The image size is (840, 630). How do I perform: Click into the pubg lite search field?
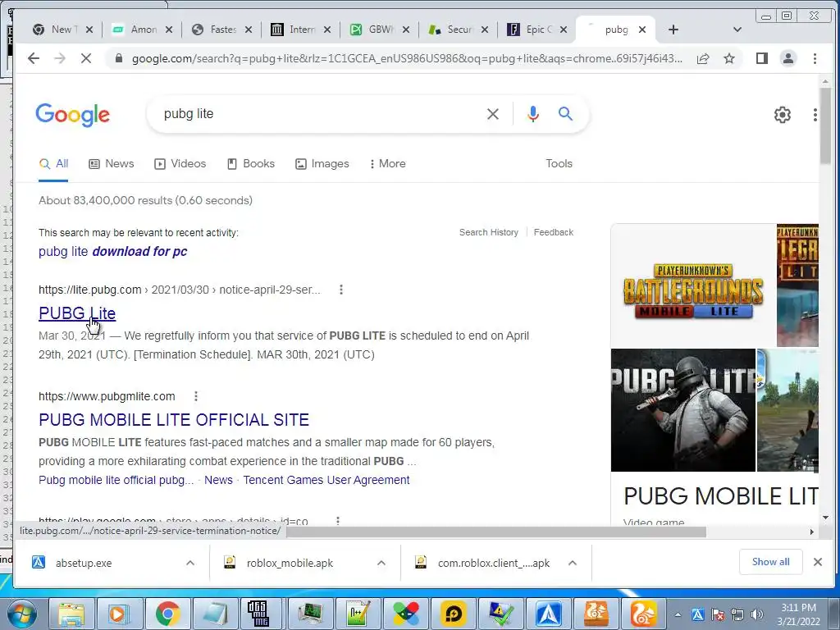(x=316, y=113)
